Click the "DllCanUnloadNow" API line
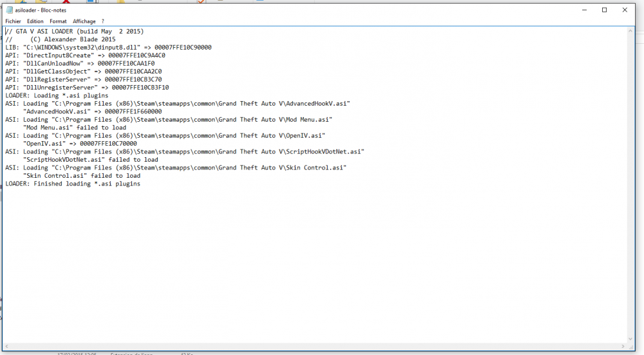The height and width of the screenshot is (355, 644). (80, 63)
